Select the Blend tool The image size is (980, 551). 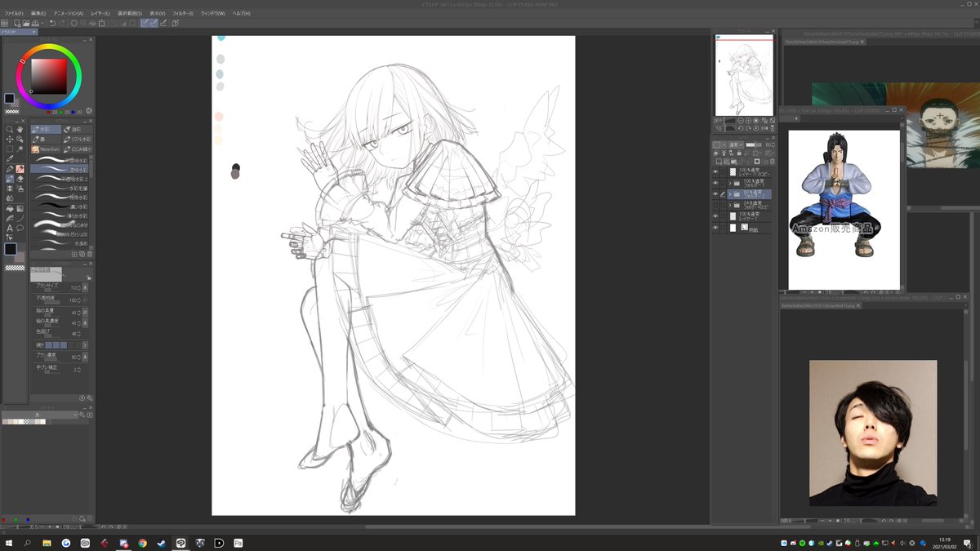point(10,198)
